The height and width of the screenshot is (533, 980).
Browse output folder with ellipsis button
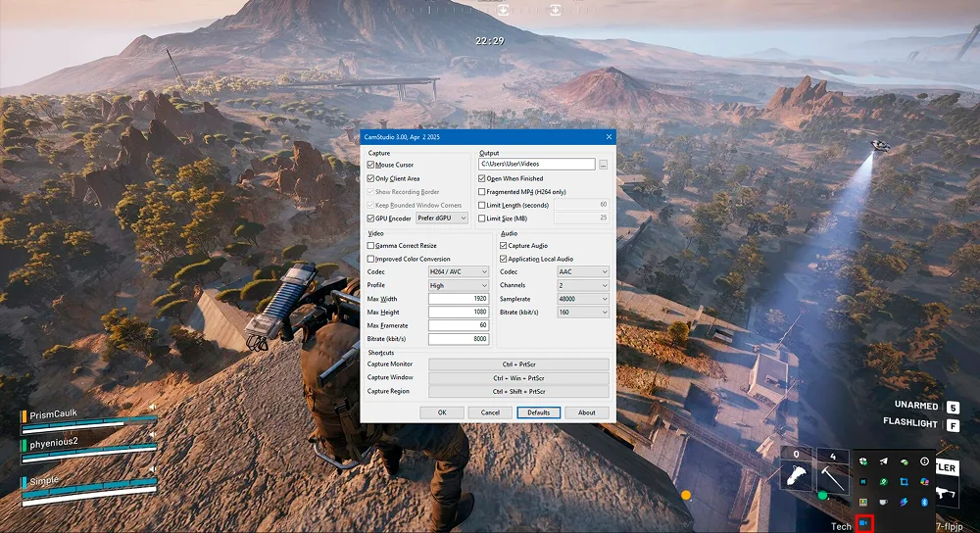click(x=604, y=165)
